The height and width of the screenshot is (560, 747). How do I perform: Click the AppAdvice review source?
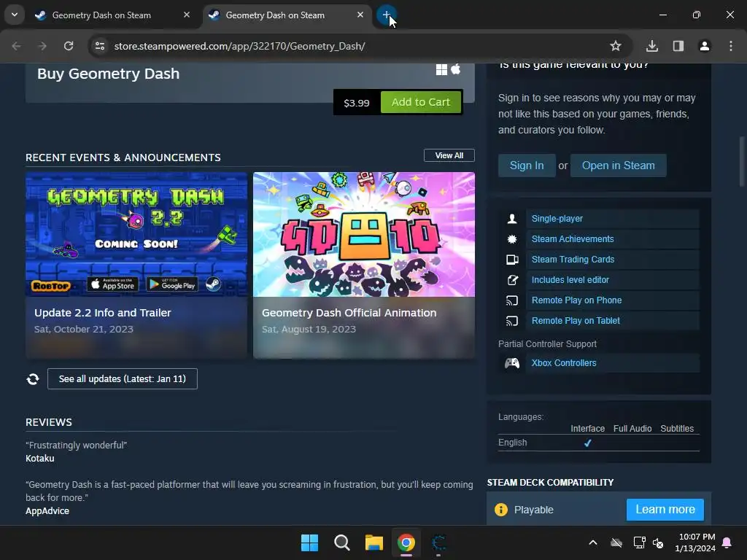pos(47,511)
